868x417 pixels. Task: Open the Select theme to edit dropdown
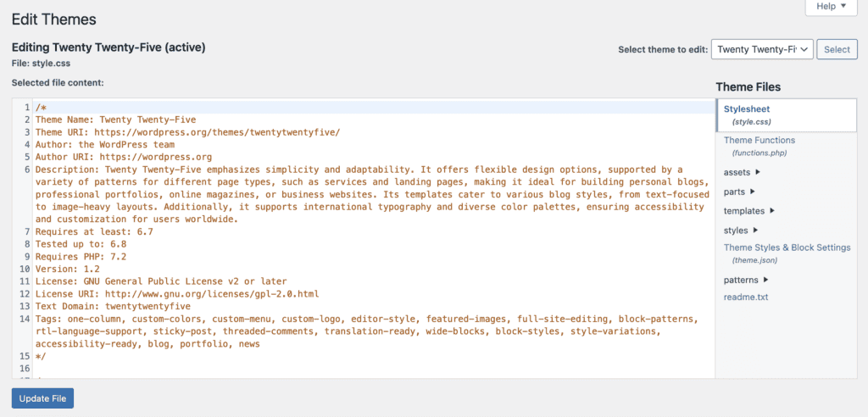click(762, 49)
